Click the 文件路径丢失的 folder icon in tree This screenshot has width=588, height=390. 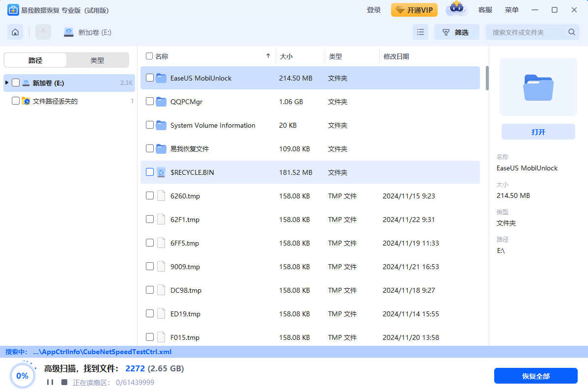click(26, 101)
